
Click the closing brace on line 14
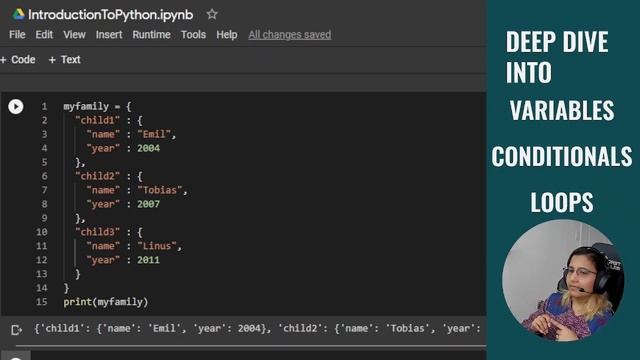[66, 288]
